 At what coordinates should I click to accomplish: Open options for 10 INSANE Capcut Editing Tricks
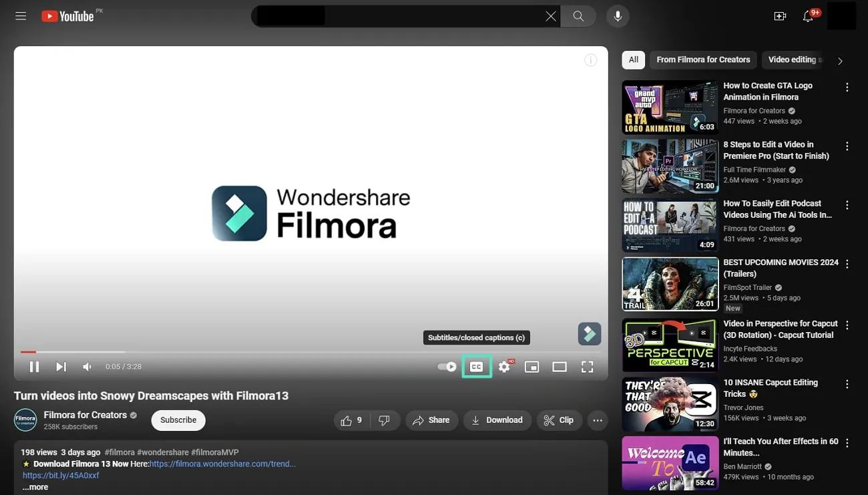pyautogui.click(x=847, y=384)
